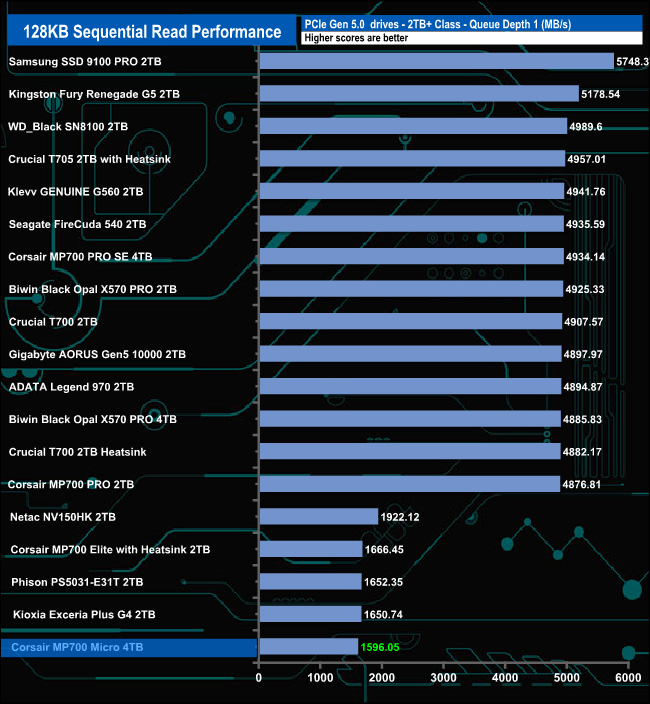Click the PCIe Gen 5.0 drives header text

pyautogui.click(x=438, y=24)
